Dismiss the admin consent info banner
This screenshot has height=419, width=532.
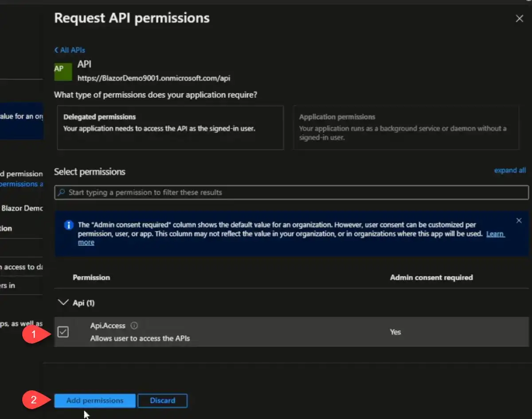tap(519, 221)
